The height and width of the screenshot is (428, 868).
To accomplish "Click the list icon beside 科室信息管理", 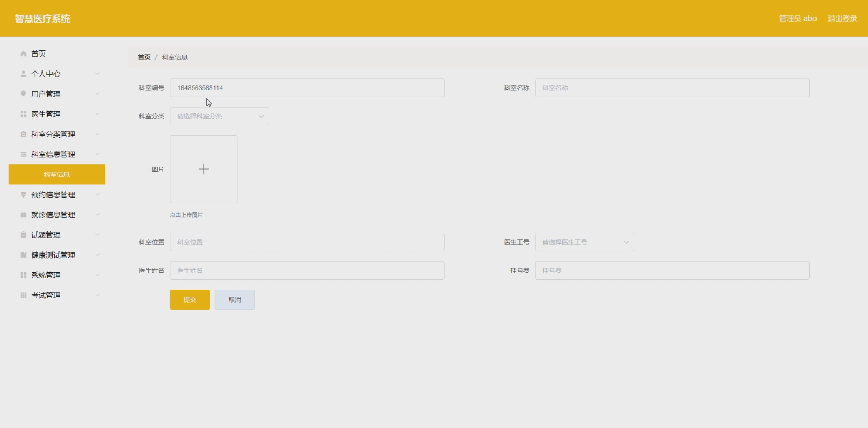I will coord(23,154).
